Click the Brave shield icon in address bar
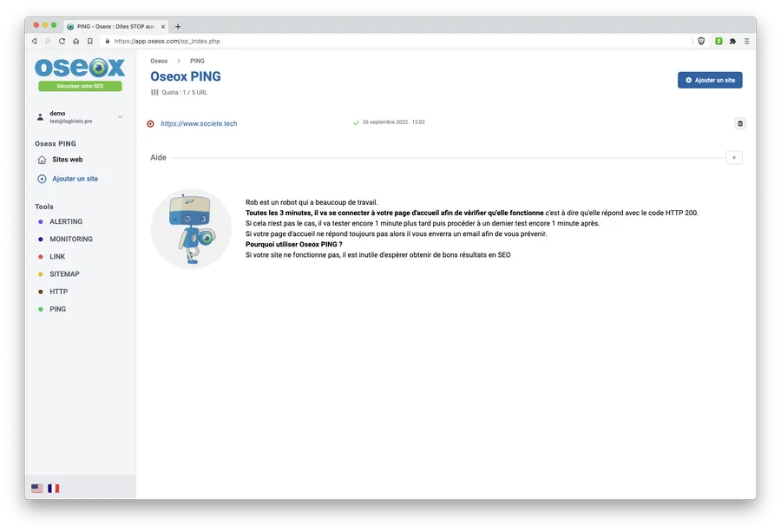 point(701,42)
